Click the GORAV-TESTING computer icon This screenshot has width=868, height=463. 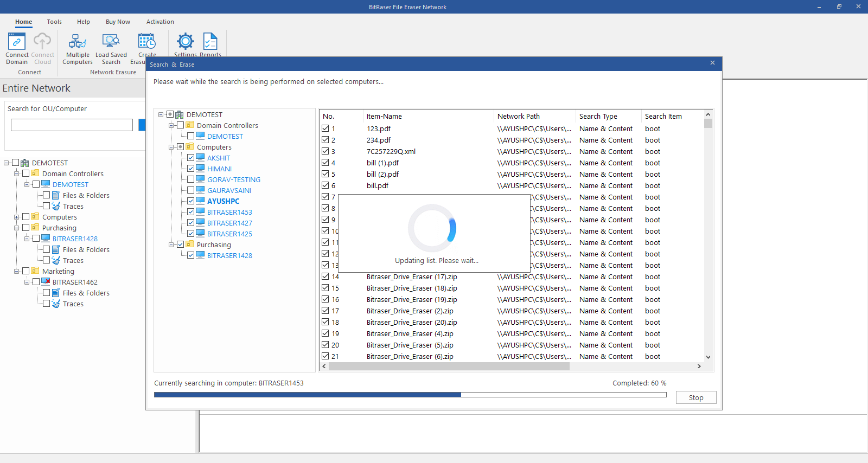200,179
